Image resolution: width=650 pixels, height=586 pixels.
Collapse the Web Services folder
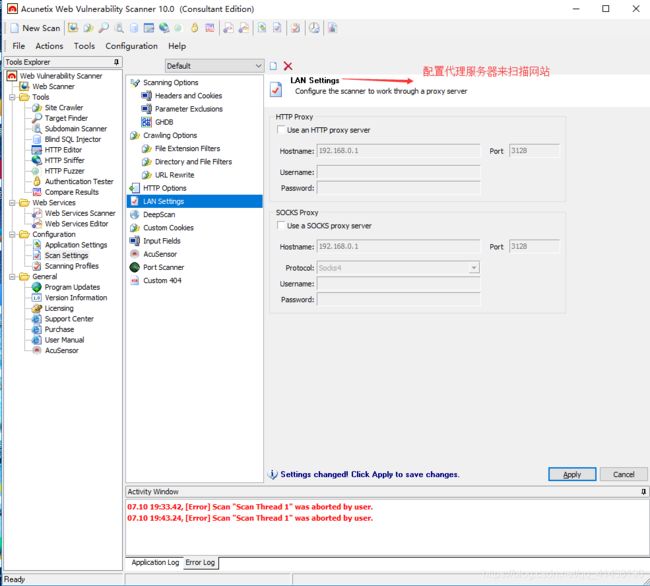click(x=12, y=203)
